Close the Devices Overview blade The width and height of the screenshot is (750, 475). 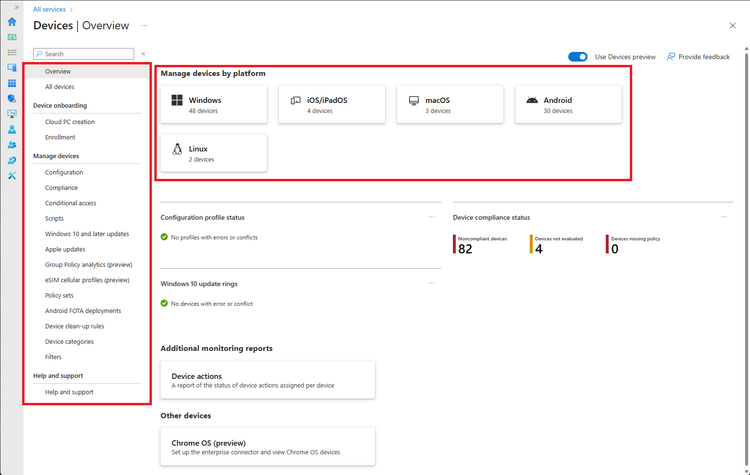pyautogui.click(x=732, y=25)
